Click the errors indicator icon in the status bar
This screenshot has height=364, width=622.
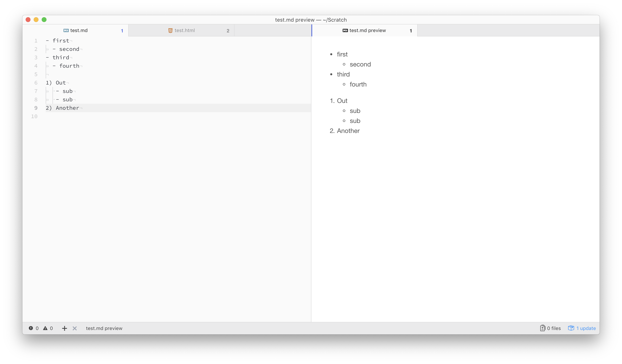click(31, 328)
